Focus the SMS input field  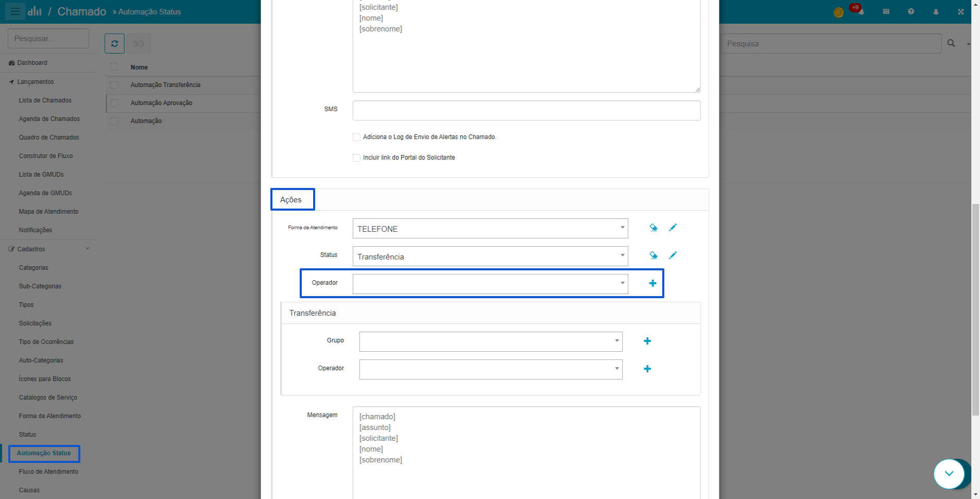(x=526, y=110)
